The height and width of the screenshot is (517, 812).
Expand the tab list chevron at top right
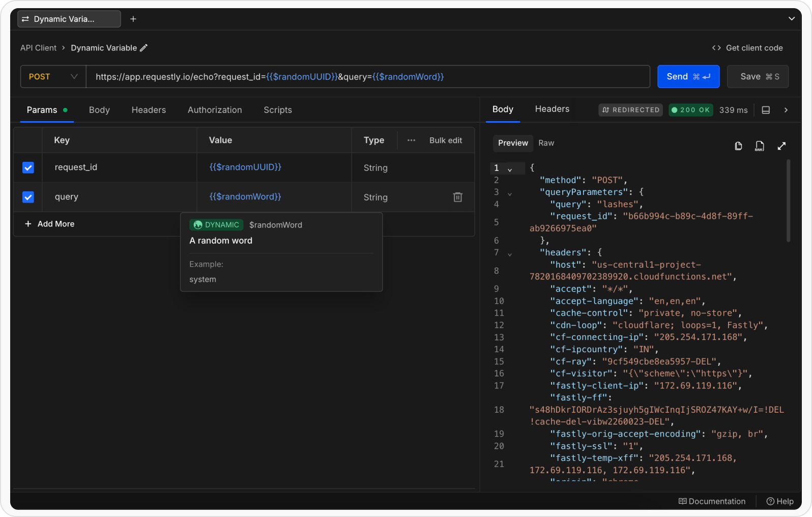tap(791, 19)
